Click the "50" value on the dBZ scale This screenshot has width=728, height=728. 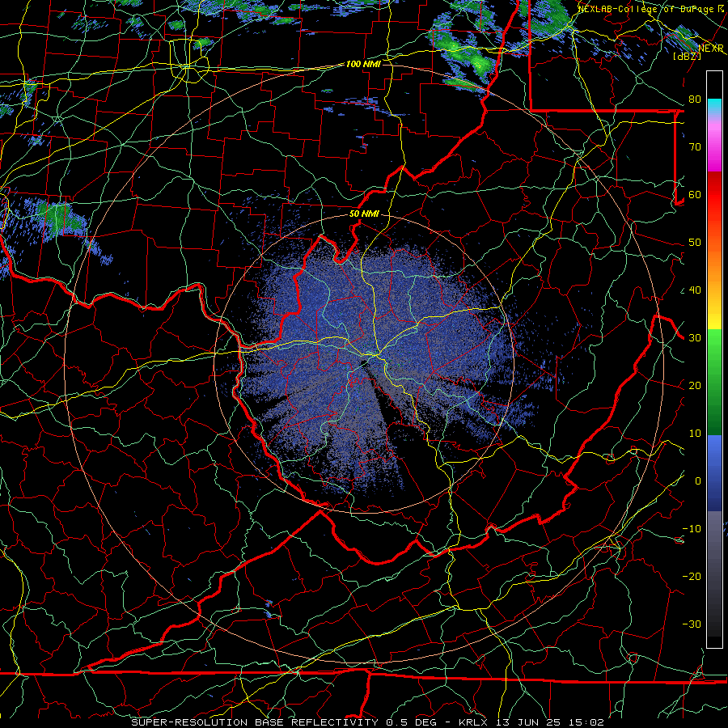pyautogui.click(x=695, y=243)
